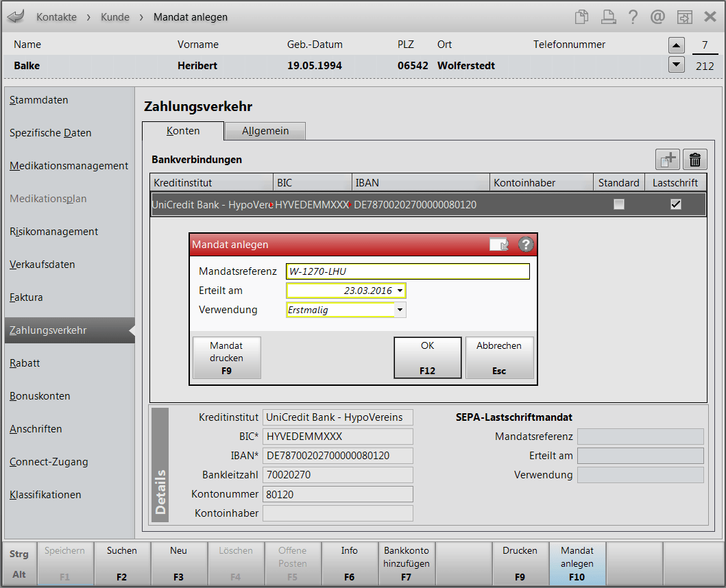Viewport: 726px width, 588px height.
Task: Select Zahlungsverkehr in sidebar
Action: coord(69,330)
